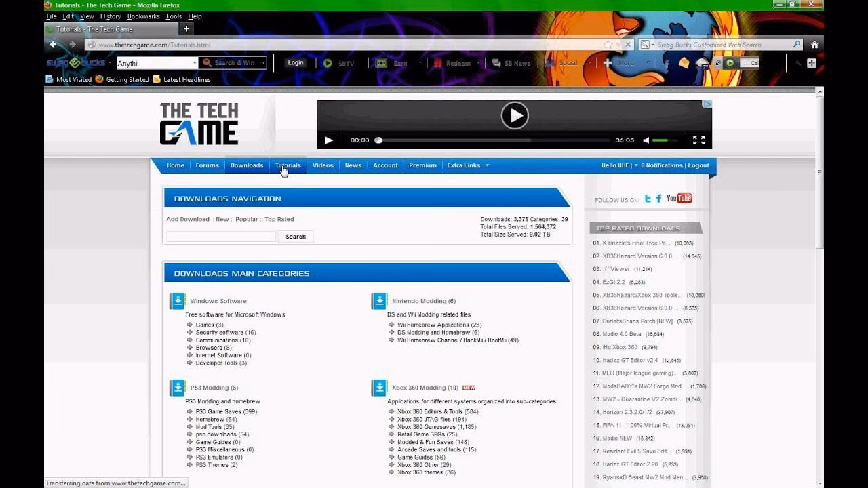Open Downloads in site navigation
Viewport: 868px width, 488px height.
pyautogui.click(x=247, y=165)
